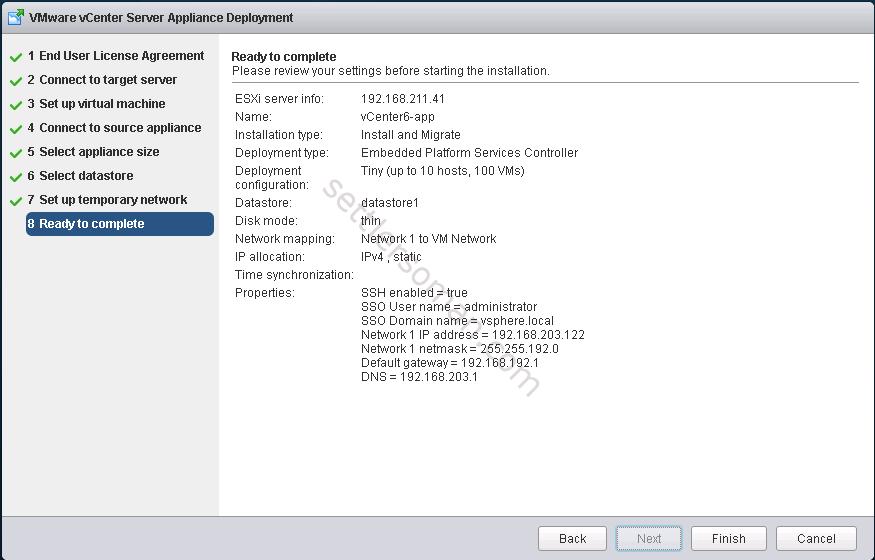Click the green checkmark beside End User License Agreement
Image resolution: width=875 pixels, height=560 pixels.
coord(16,57)
